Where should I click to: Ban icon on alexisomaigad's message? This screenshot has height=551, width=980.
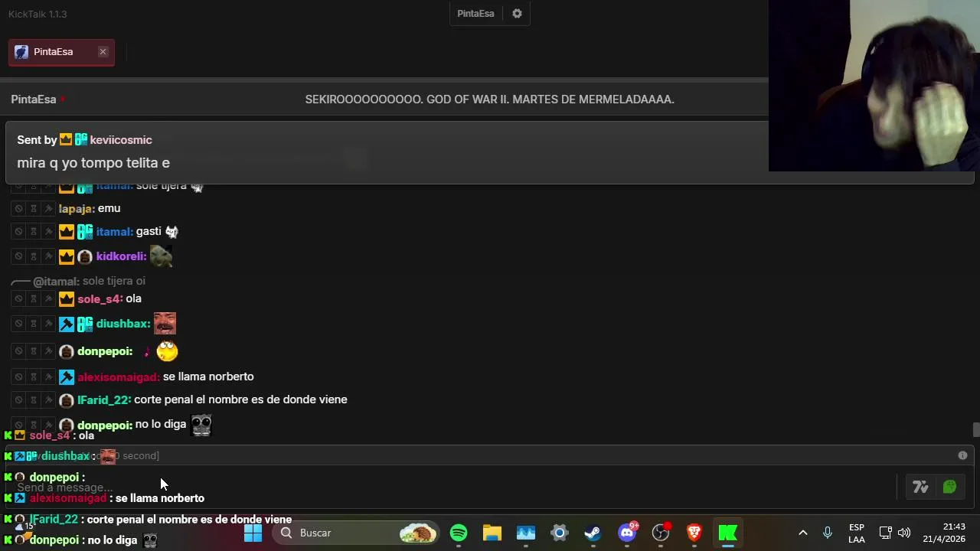(x=18, y=377)
